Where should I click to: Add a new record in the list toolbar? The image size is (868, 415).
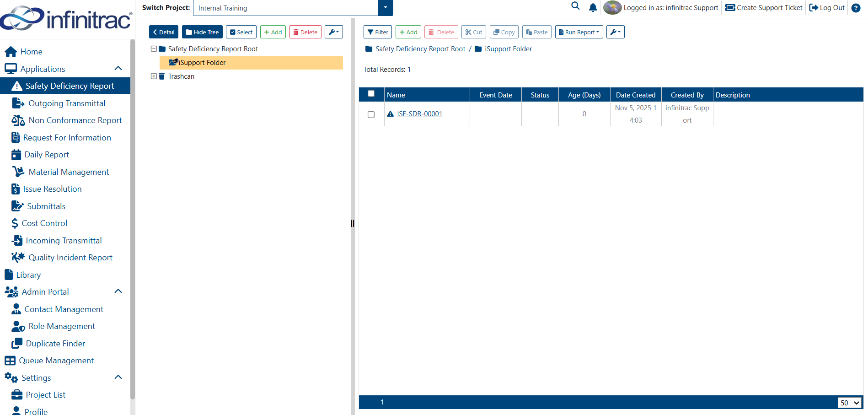tap(408, 32)
